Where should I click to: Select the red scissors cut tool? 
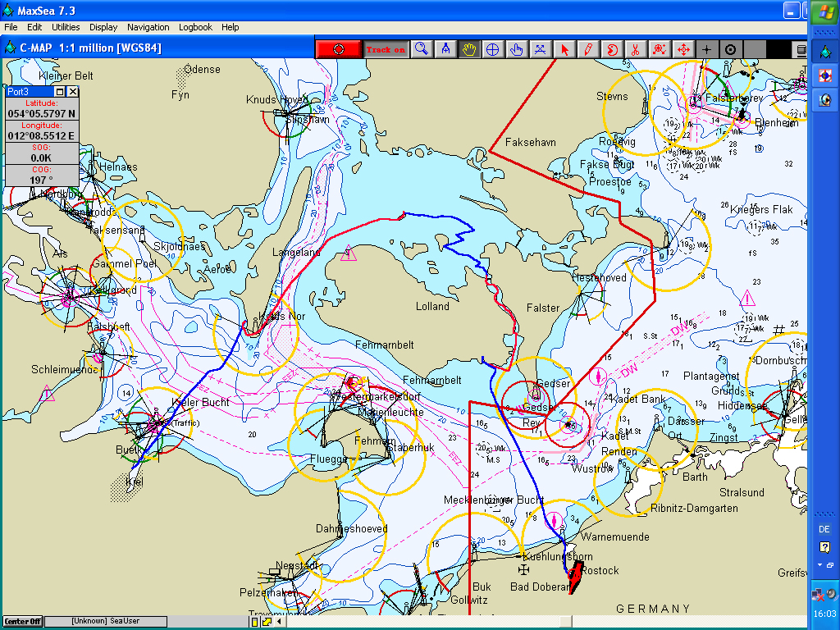[x=635, y=49]
